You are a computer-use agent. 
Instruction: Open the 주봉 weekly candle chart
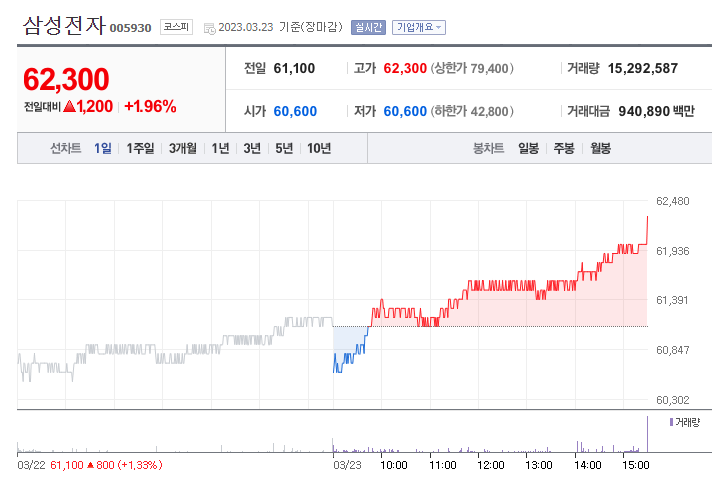pos(564,148)
